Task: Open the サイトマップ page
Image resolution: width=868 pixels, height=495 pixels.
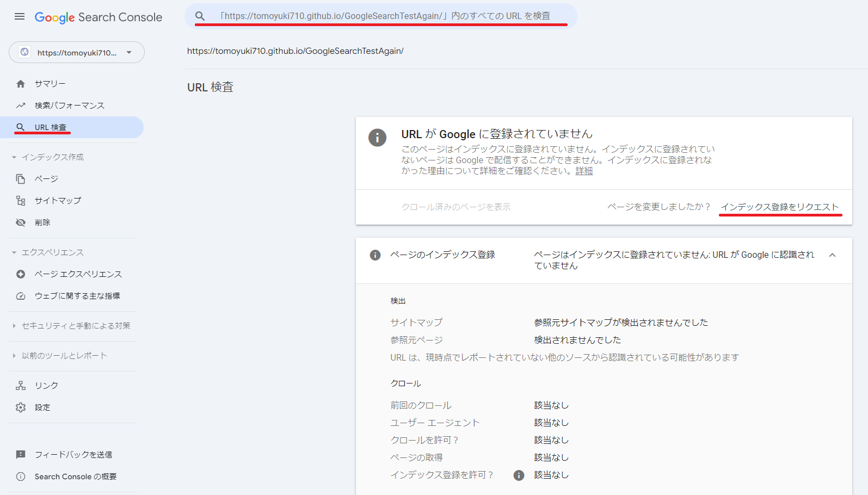Action: pos(72,201)
